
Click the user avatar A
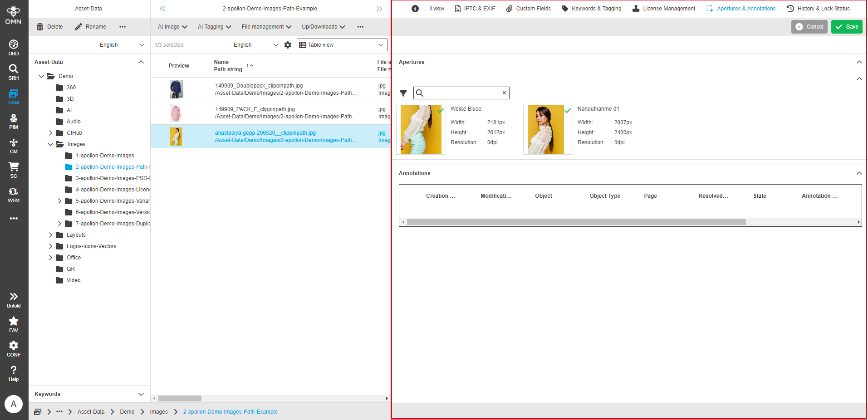14,404
